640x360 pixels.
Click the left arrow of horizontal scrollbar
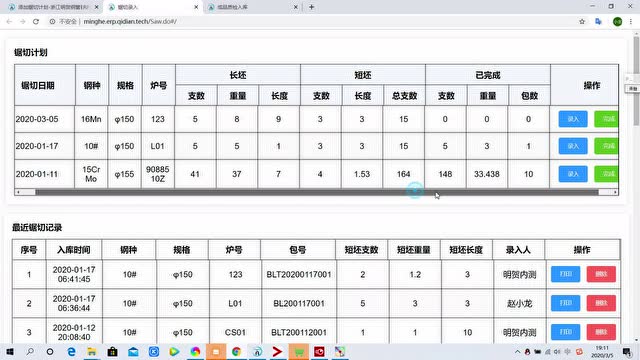pos(18,192)
